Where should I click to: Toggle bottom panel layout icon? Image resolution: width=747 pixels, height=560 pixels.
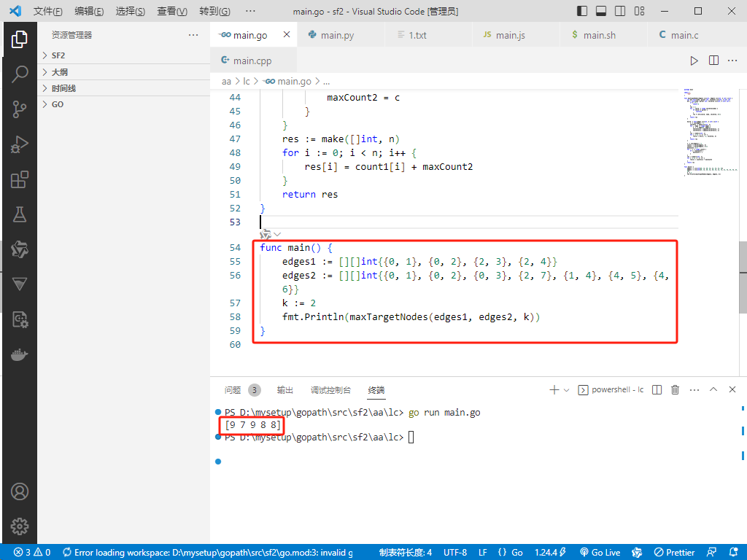point(601,11)
